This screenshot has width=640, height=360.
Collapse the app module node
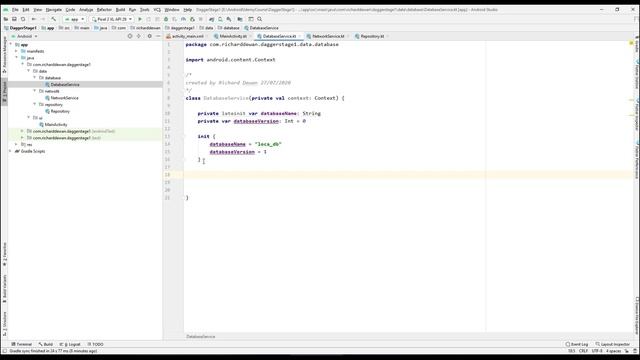tap(11, 44)
